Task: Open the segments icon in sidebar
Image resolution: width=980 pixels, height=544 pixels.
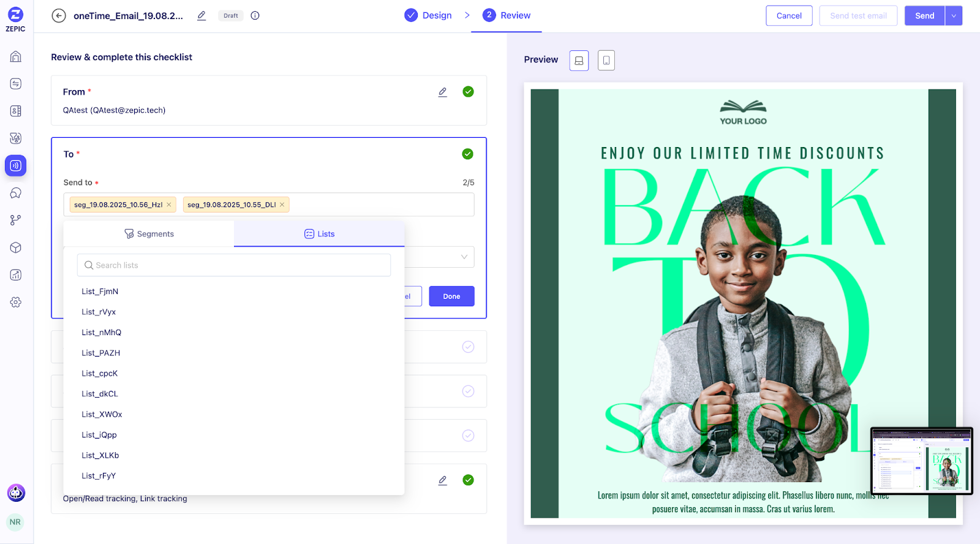Action: [x=16, y=138]
